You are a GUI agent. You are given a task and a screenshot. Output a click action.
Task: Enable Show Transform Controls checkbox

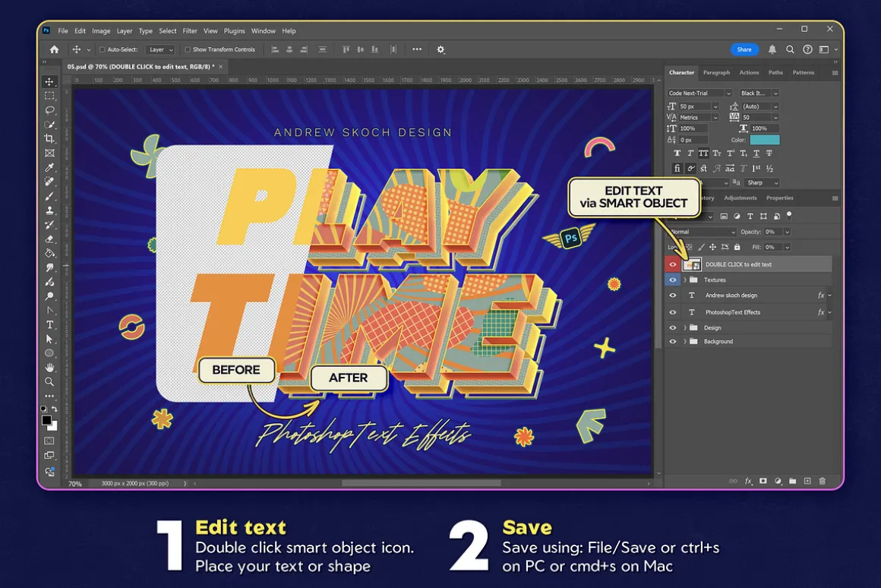pyautogui.click(x=188, y=49)
